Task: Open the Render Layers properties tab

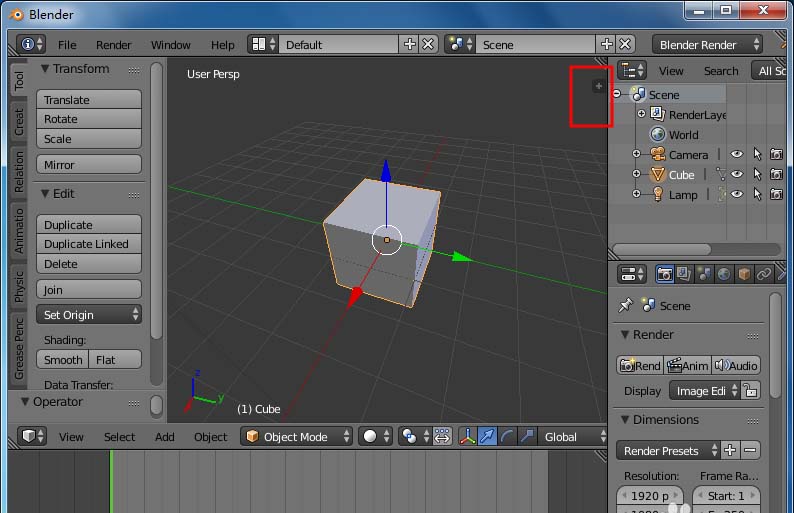Action: pyautogui.click(x=684, y=274)
